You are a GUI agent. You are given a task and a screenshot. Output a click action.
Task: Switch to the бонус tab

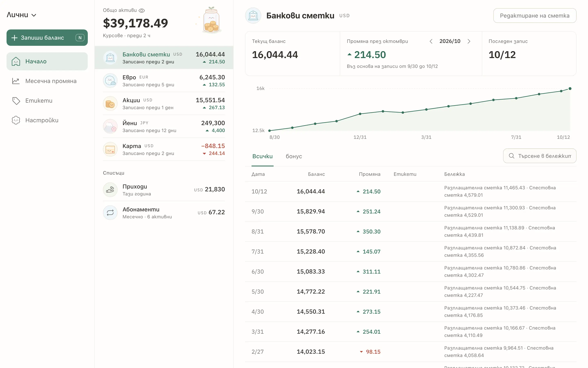294,156
